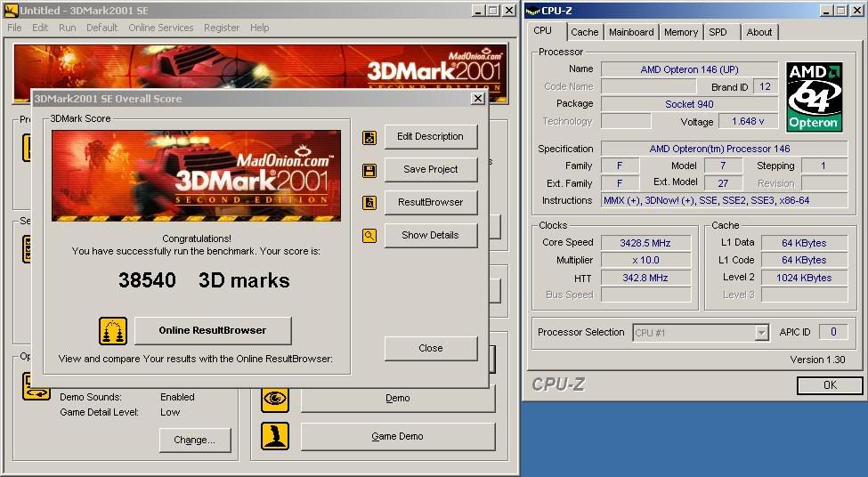This screenshot has height=477, width=868.
Task: Click the processor Name field AMD Opteron 146
Action: pyautogui.click(x=689, y=69)
